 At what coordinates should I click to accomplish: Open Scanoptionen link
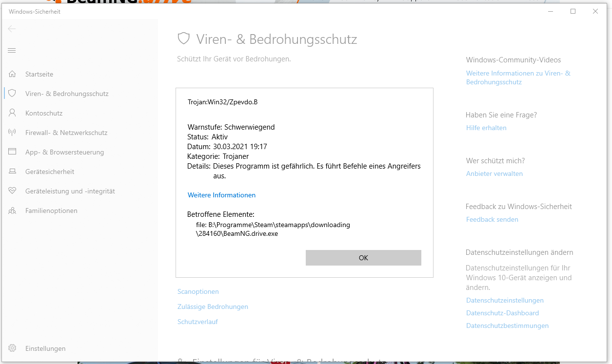tap(198, 291)
